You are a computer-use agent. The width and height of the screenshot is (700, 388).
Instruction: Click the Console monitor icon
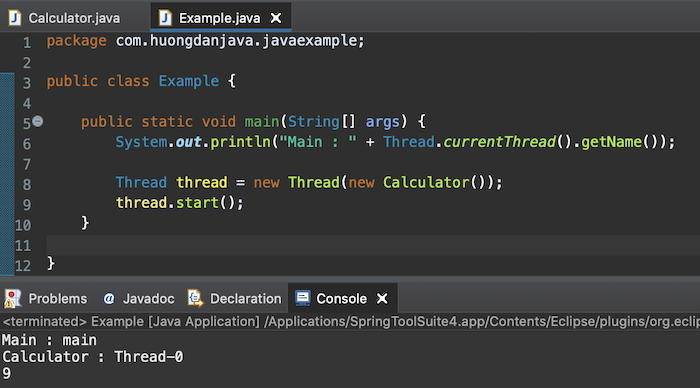point(303,298)
